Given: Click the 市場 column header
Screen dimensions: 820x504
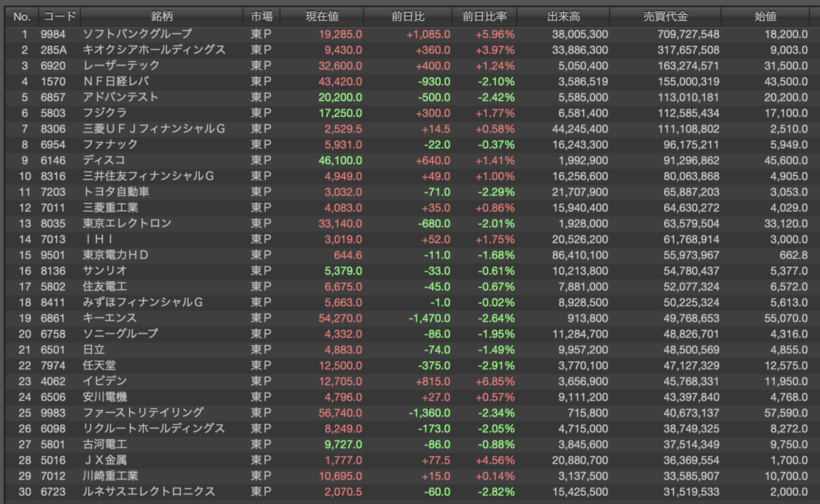Looking at the screenshot, I should [262, 16].
